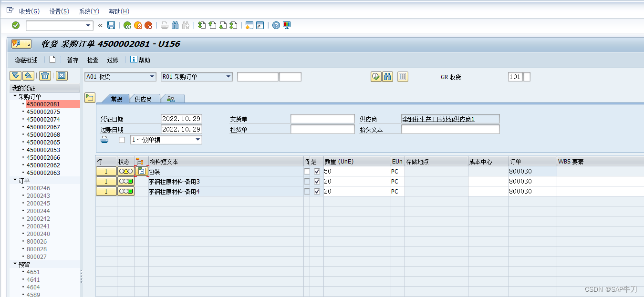Collapse the 订单 tree node
The image size is (644, 297).
[15, 180]
